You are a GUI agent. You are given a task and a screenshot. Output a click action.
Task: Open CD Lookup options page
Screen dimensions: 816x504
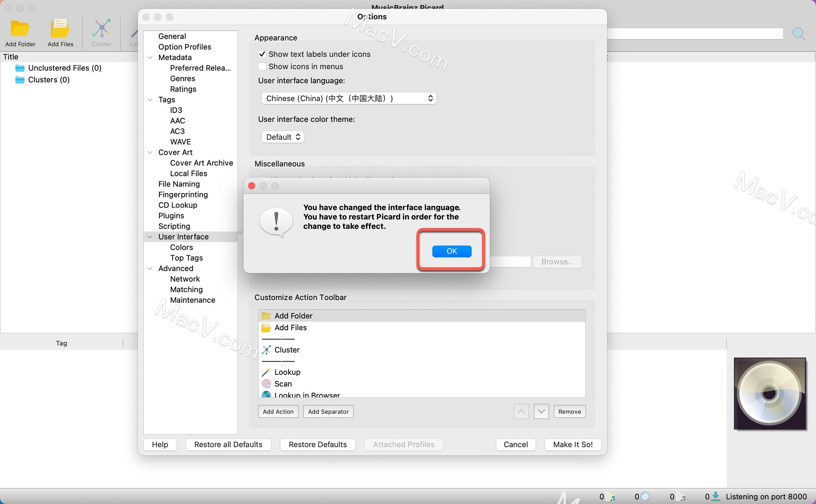tap(178, 205)
